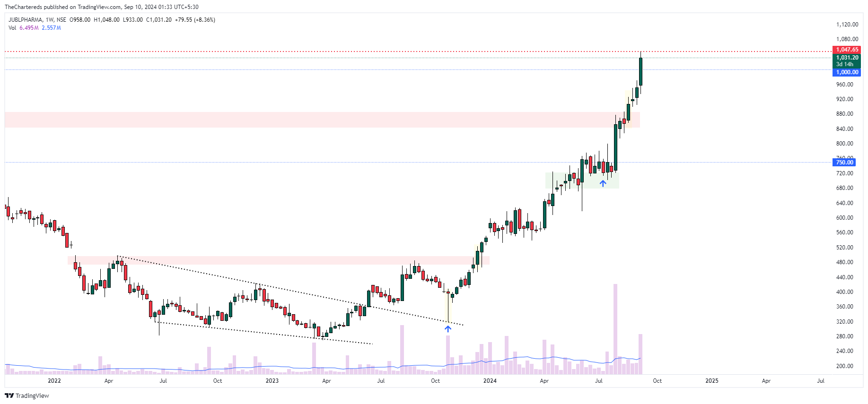Click the 2025 label on time axis
Viewport: 868px width, 404px height.
point(712,381)
